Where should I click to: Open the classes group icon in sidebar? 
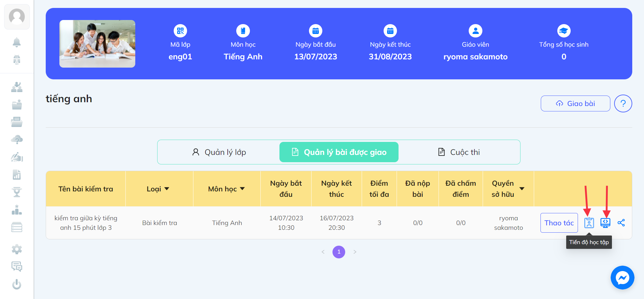(x=17, y=87)
